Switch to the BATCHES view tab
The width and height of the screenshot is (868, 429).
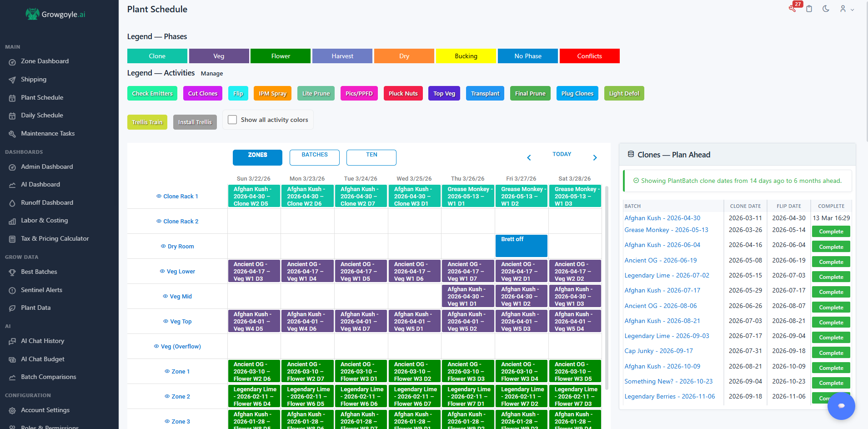(x=314, y=157)
